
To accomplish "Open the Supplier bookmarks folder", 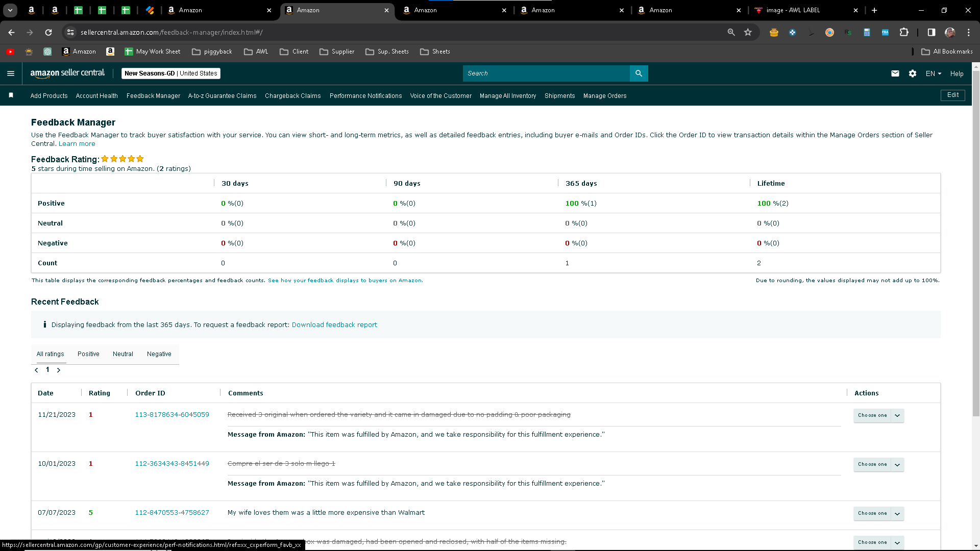I will (x=337, y=52).
